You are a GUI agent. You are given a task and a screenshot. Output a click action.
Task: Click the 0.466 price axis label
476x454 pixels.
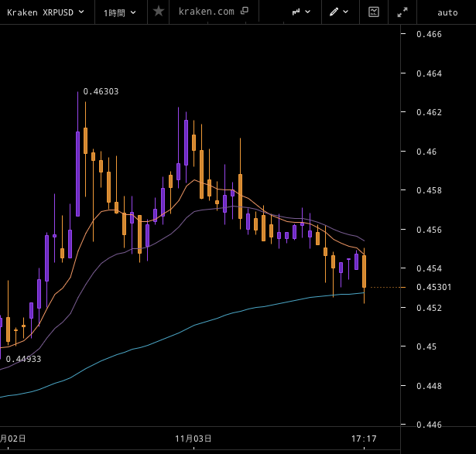pos(429,34)
